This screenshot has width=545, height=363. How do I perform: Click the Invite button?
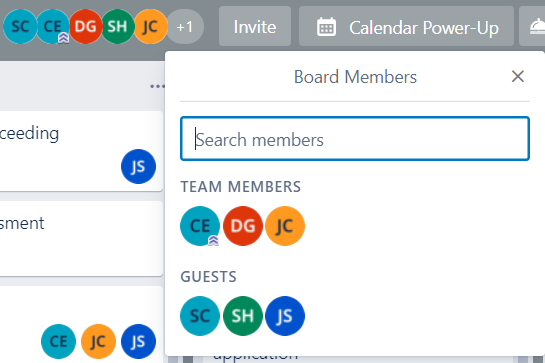click(255, 27)
